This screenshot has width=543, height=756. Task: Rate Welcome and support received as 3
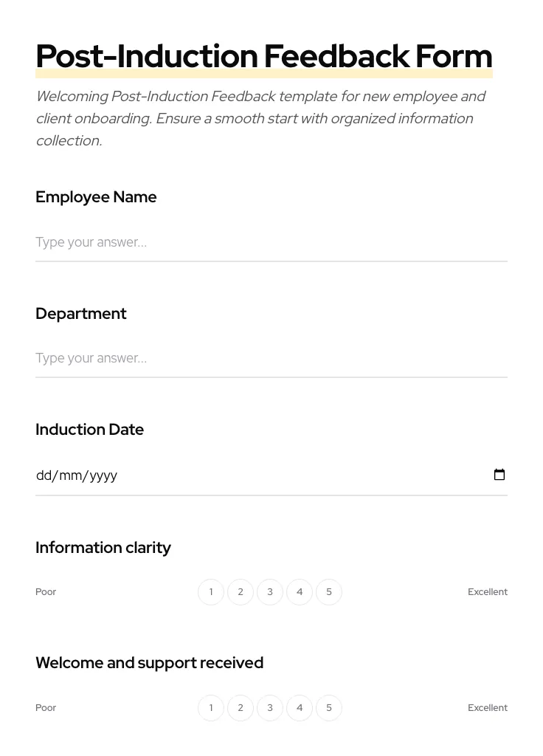click(270, 708)
